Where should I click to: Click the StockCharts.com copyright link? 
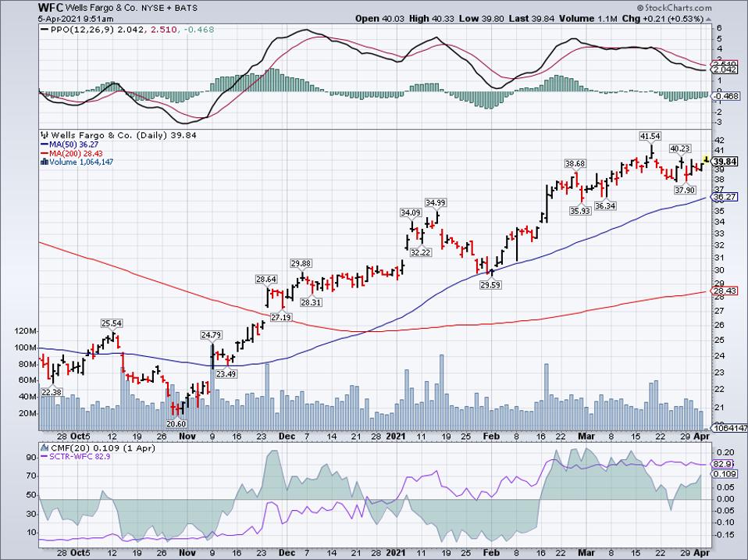click(x=674, y=8)
